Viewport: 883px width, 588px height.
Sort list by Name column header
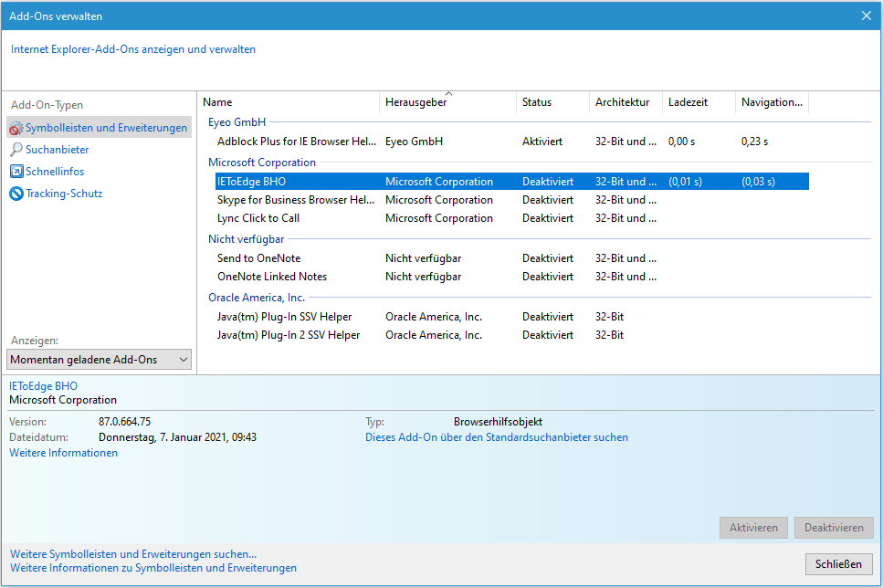288,102
